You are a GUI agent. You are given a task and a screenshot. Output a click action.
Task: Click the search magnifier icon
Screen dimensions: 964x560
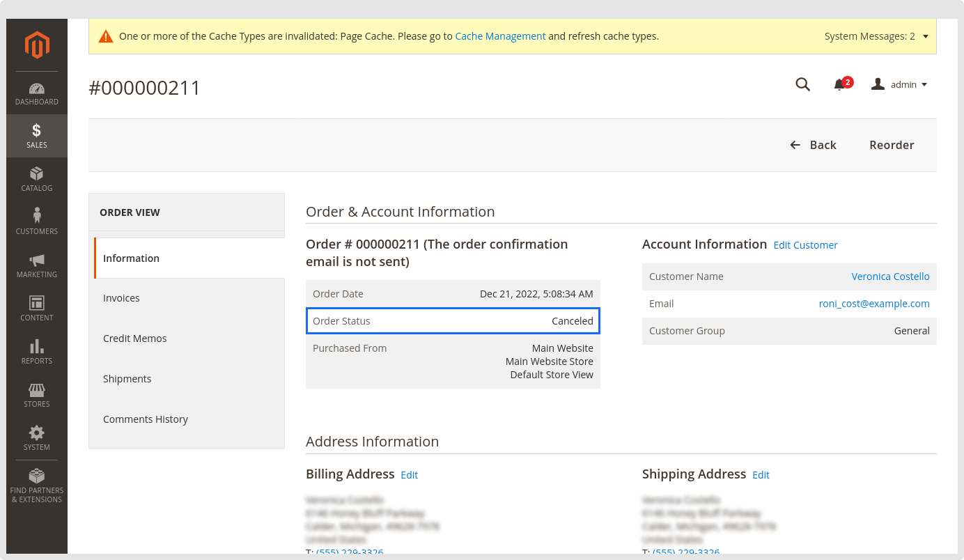click(x=802, y=85)
